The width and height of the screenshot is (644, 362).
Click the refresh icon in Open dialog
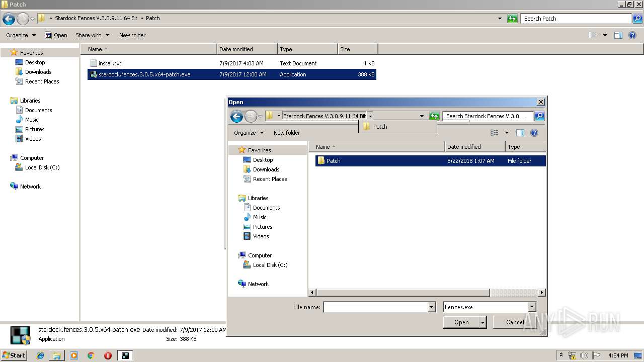(x=434, y=116)
